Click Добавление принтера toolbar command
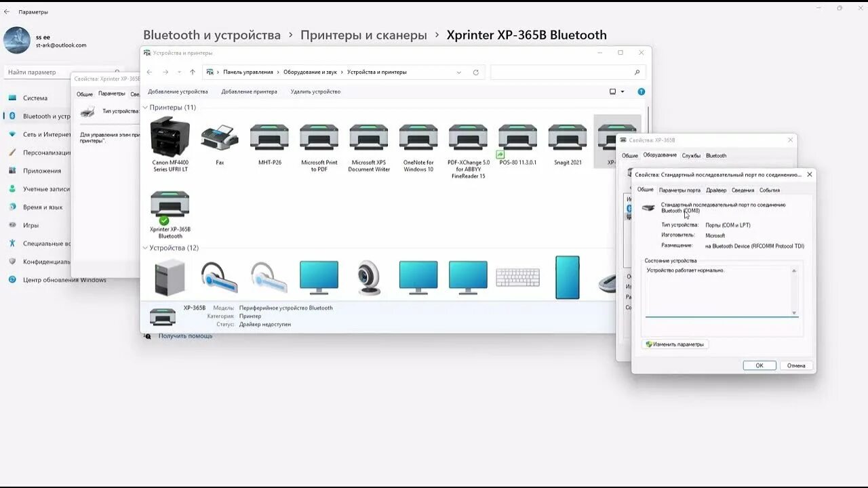 tap(249, 91)
